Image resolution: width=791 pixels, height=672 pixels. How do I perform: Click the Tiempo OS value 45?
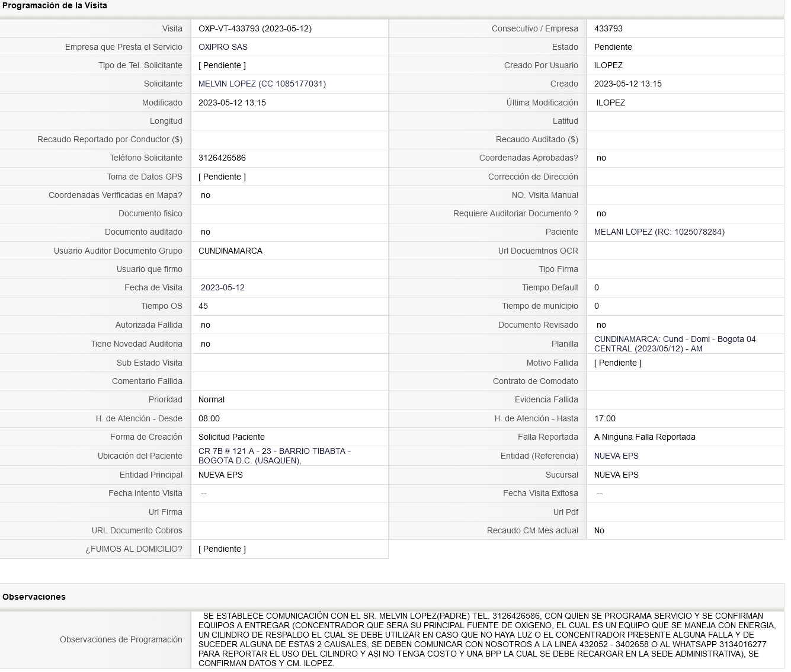203,306
